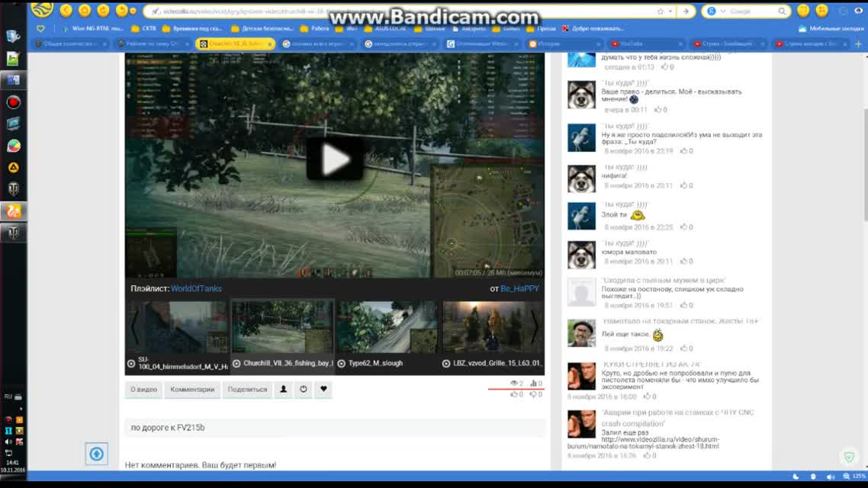Open the Детская безопасность bookmarks folder
The image size is (868, 488).
(262, 28)
